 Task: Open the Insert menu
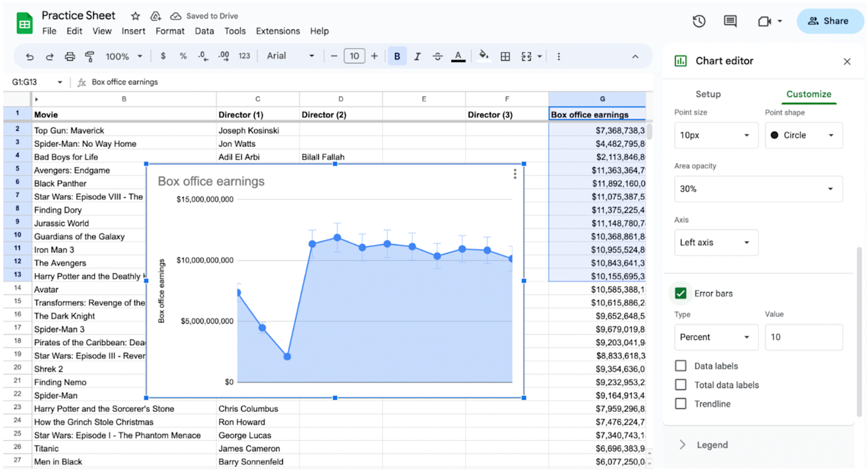point(133,31)
